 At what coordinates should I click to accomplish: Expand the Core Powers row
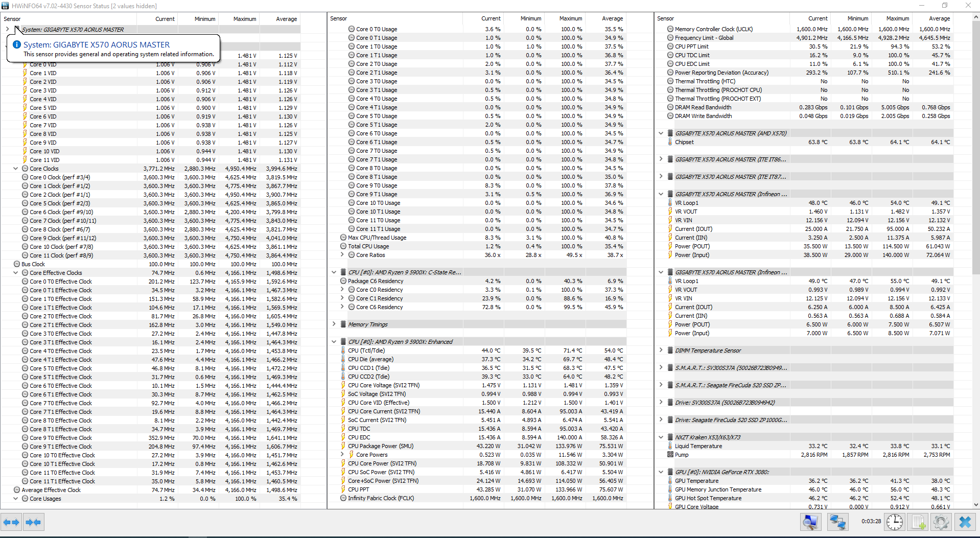pos(342,455)
